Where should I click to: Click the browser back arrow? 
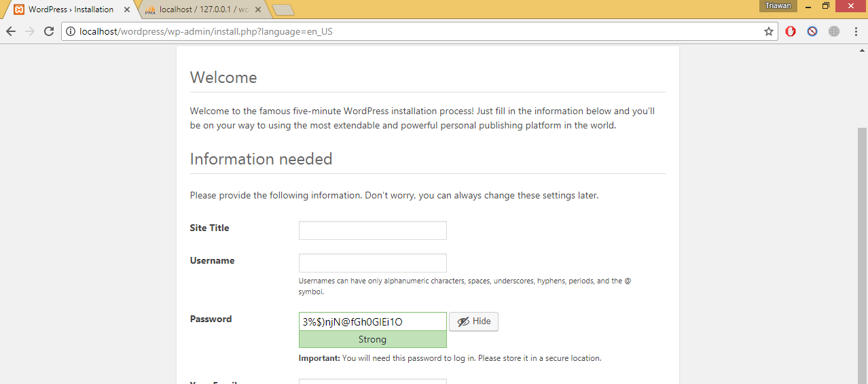coord(11,31)
